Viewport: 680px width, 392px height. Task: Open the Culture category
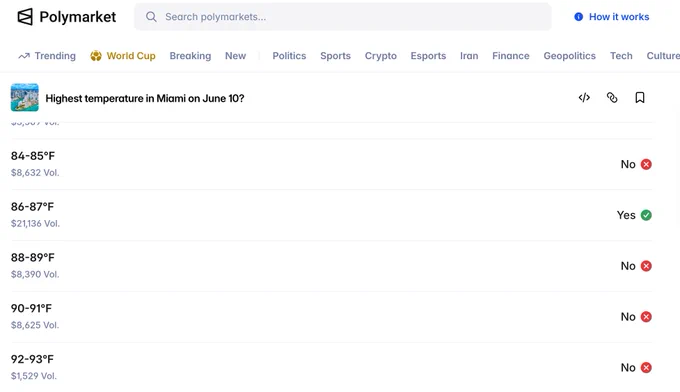[663, 56]
